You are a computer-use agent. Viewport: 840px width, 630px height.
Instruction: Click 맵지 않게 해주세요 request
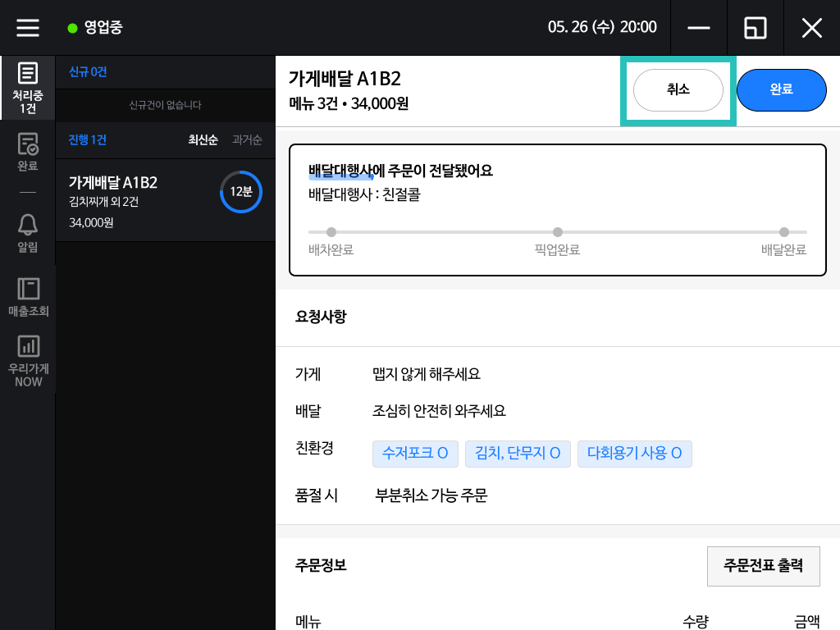point(427,374)
